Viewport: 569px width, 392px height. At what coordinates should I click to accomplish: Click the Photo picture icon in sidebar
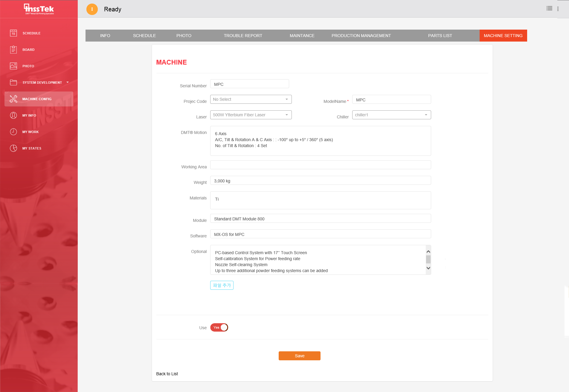[x=13, y=66]
